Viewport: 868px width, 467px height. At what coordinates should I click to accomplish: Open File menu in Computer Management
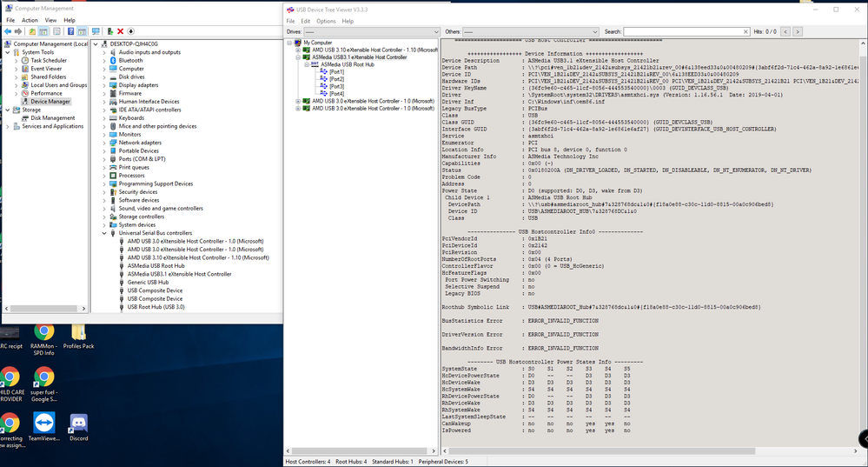tap(10, 20)
